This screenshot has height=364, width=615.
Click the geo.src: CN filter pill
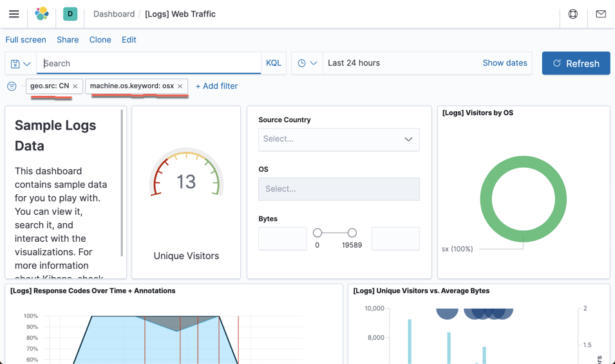[x=50, y=86]
